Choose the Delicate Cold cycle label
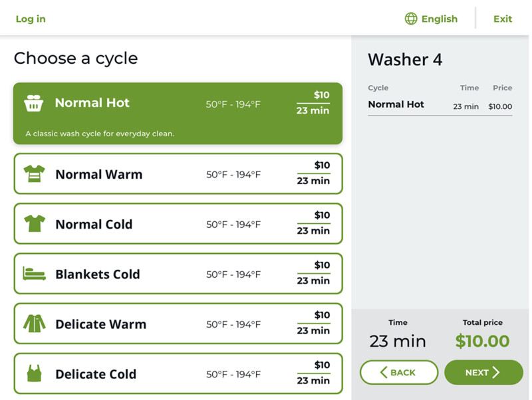This screenshot has height=400, width=532. coord(96,374)
